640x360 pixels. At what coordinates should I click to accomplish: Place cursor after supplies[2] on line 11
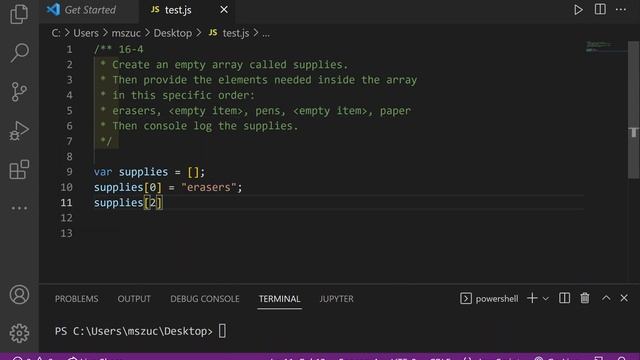[x=163, y=203]
